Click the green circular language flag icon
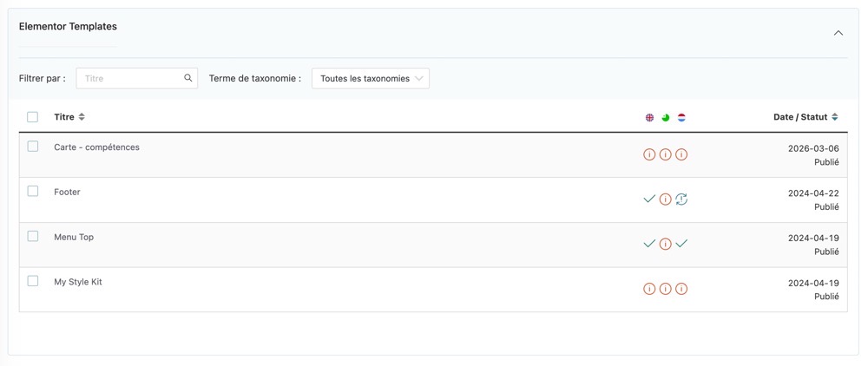The height and width of the screenshot is (366, 868). 666,117
